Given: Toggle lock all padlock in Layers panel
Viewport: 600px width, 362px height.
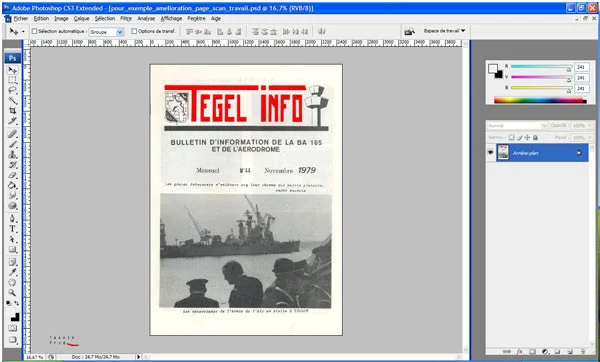Looking at the screenshot, I should pos(535,137).
